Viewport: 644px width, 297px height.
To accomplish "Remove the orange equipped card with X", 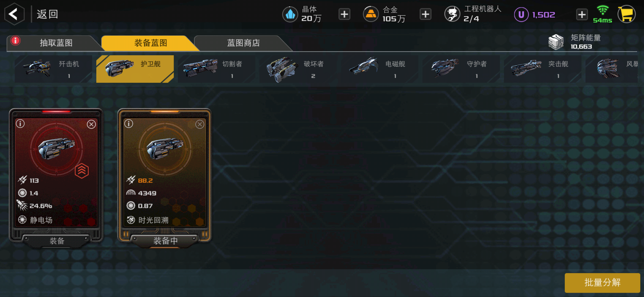I will [x=200, y=124].
